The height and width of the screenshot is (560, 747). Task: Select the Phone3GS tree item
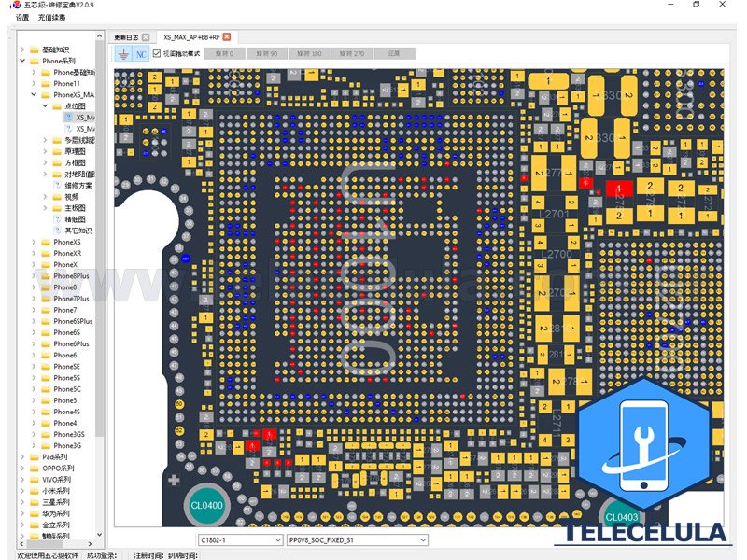click(x=69, y=434)
